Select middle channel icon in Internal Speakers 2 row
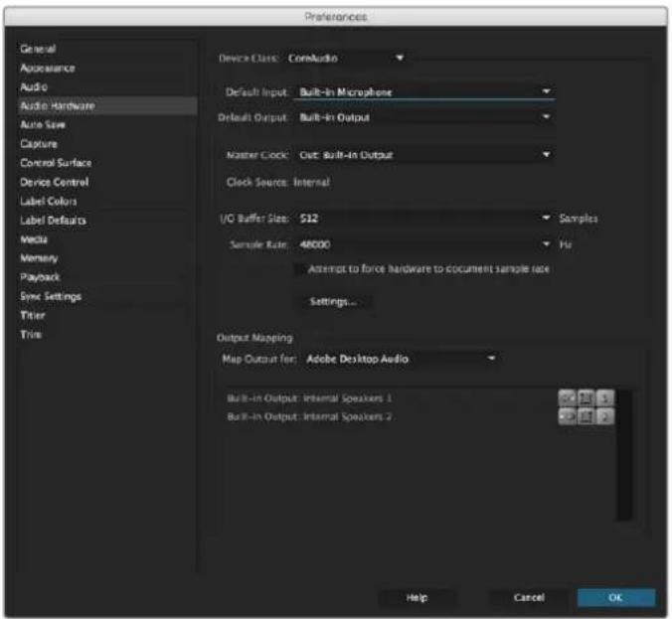672x619 pixels. [x=587, y=416]
